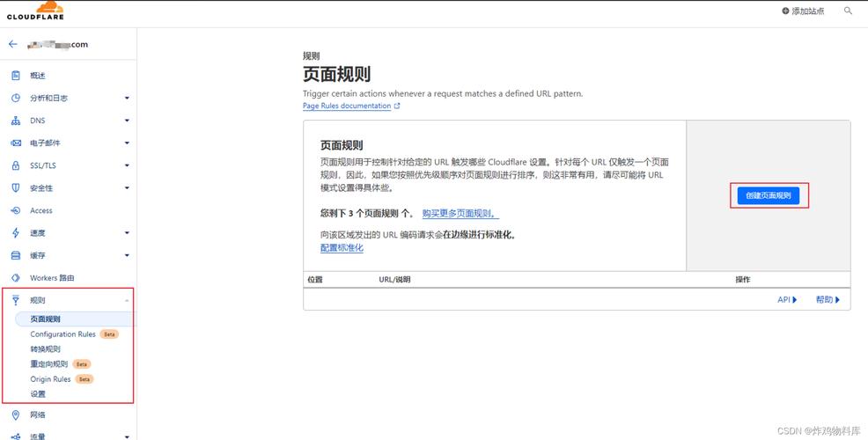Click the 流量 share icon

pyautogui.click(x=16, y=436)
